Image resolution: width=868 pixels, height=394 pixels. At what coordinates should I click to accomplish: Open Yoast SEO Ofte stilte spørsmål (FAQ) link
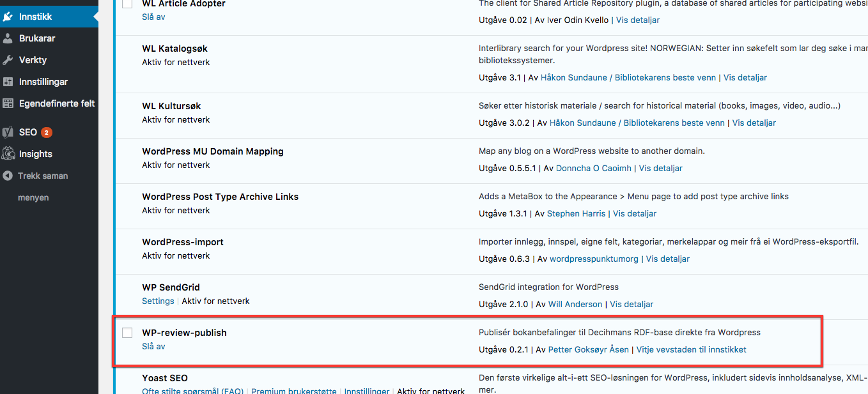coord(192,390)
